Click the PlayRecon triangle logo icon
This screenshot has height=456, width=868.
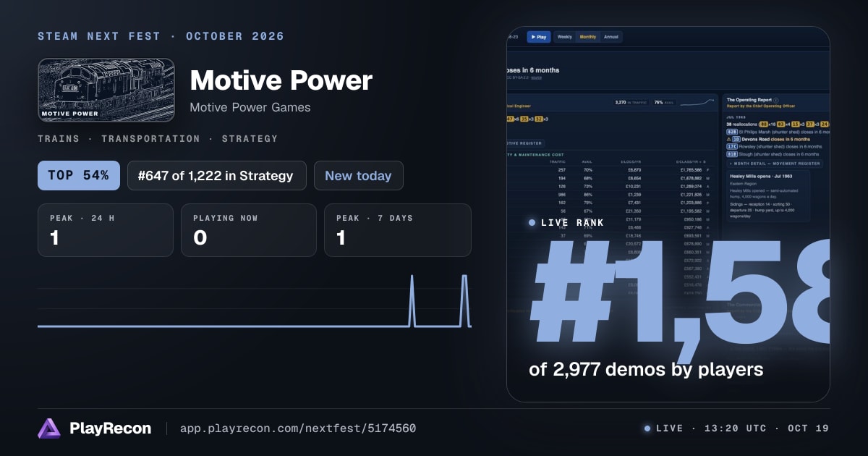pyautogui.click(x=49, y=428)
